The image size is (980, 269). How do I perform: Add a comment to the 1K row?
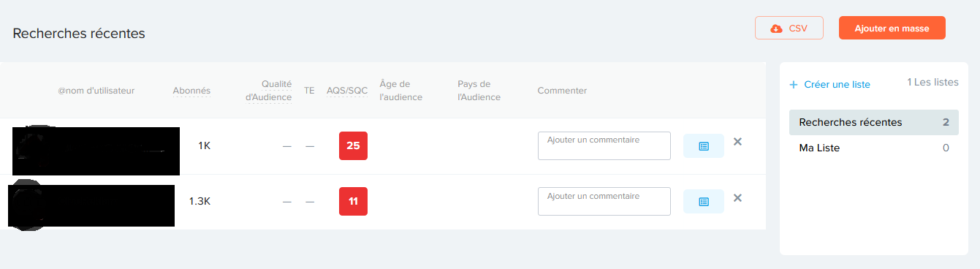click(604, 145)
